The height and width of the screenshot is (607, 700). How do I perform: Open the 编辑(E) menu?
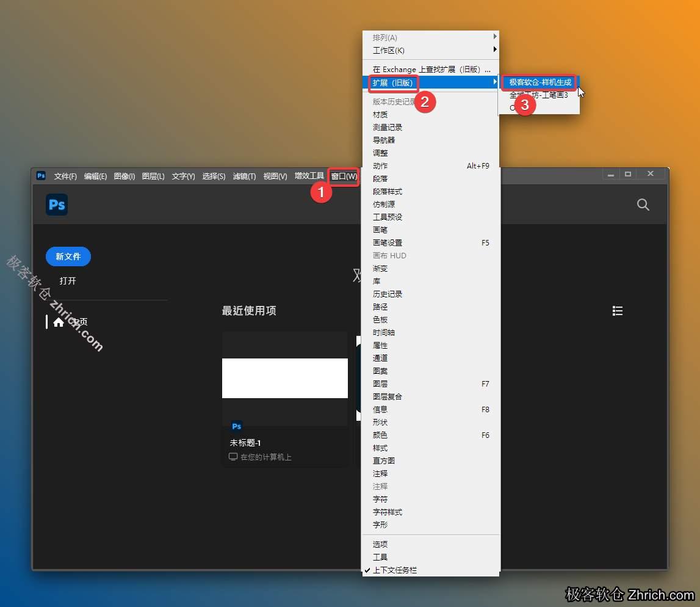(x=96, y=176)
